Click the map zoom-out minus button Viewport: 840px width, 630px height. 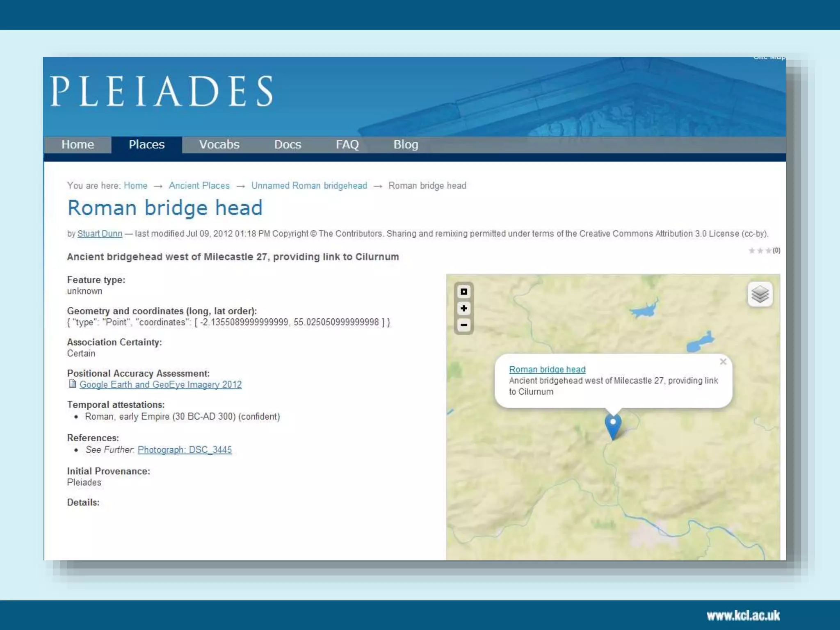(x=464, y=325)
